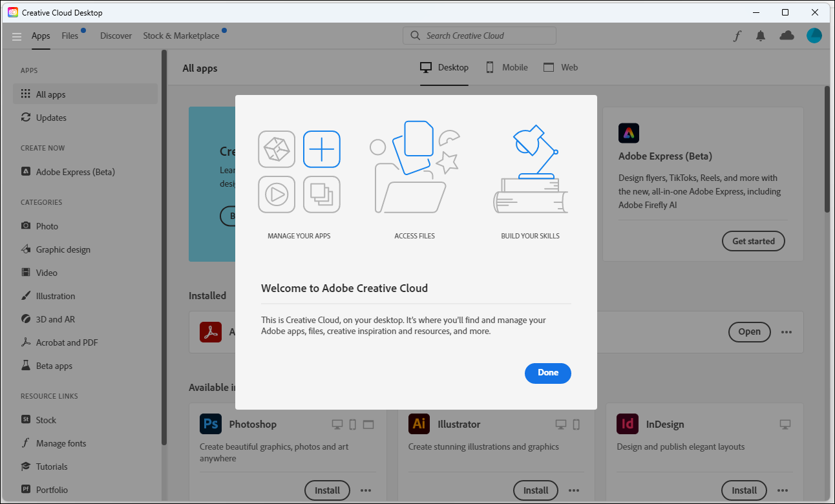
Task: Open the ellipsis menu on the InDesign card
Action: (x=783, y=490)
